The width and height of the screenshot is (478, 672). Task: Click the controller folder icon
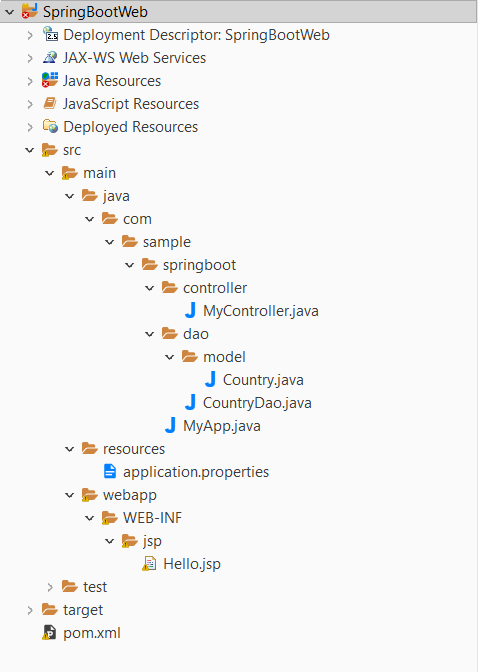pyautogui.click(x=170, y=288)
